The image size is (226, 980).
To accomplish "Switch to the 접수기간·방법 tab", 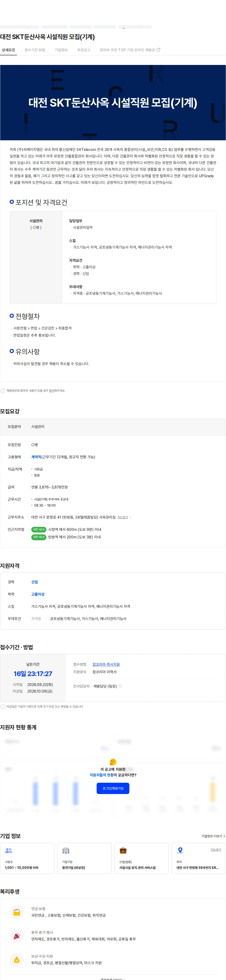I will click(x=35, y=50).
